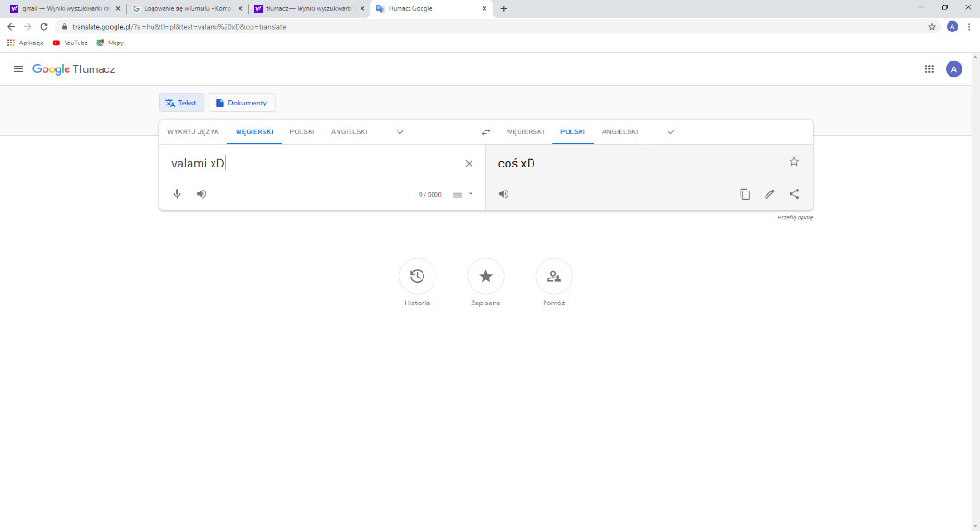Click the microphone voice input icon

tap(177, 194)
